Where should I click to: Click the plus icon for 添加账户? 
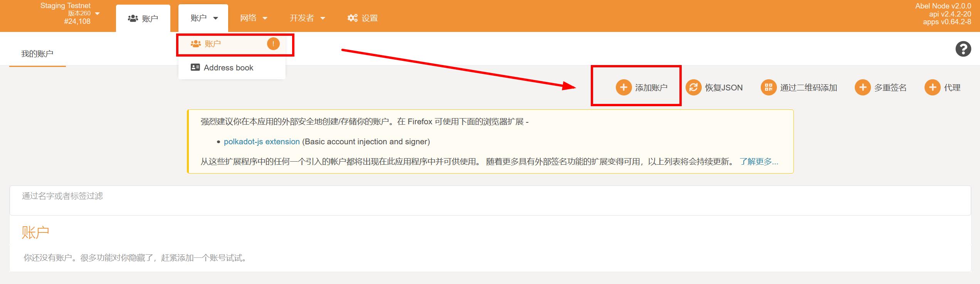coord(624,87)
